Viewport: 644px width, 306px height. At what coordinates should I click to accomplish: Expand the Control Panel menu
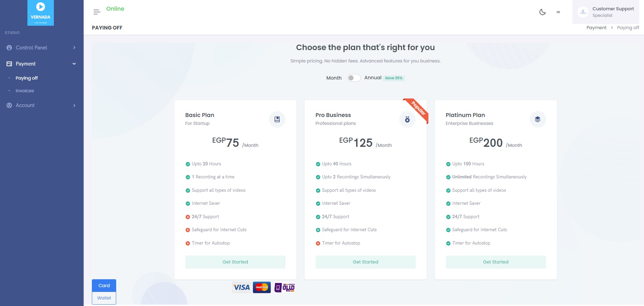pyautogui.click(x=41, y=48)
